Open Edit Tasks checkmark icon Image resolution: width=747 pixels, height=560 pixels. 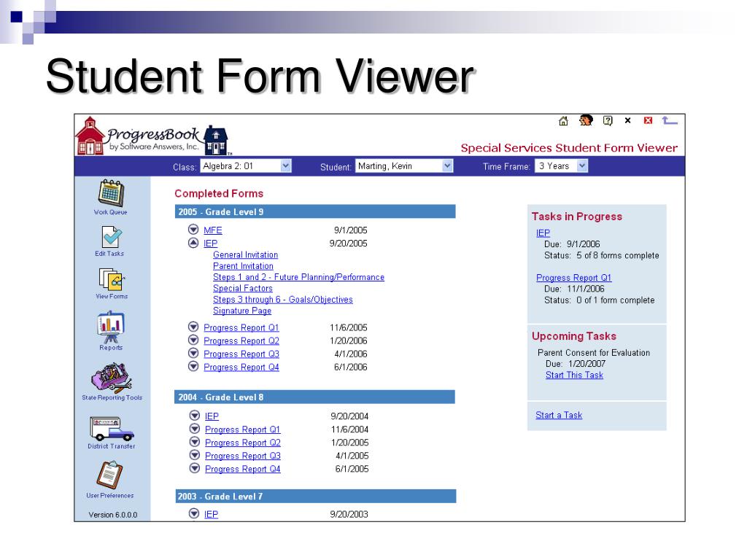[112, 237]
